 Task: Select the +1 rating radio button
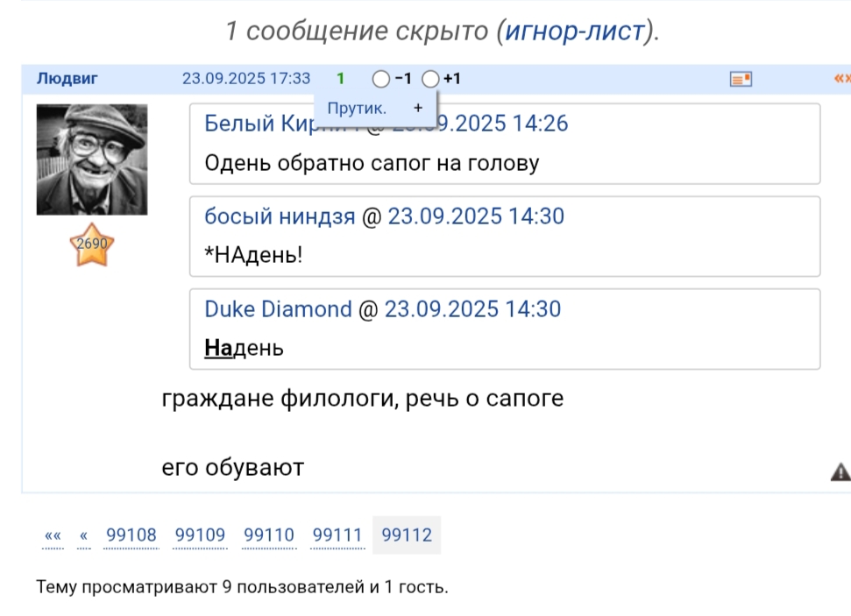point(429,79)
